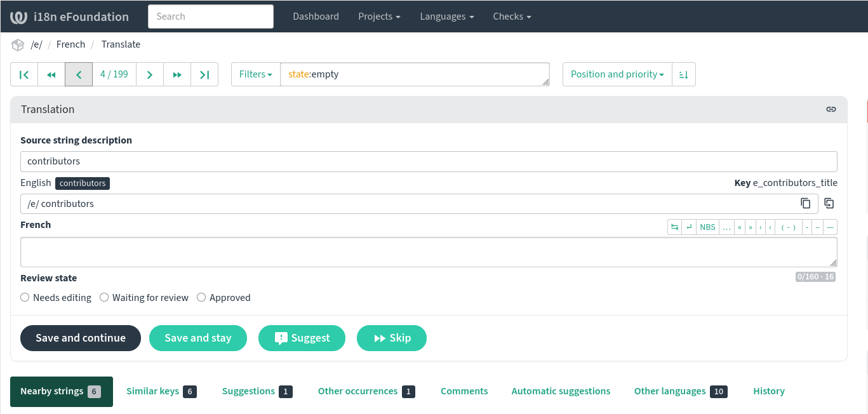868x414 pixels.
Task: Jump to the last string
Action: 204,74
